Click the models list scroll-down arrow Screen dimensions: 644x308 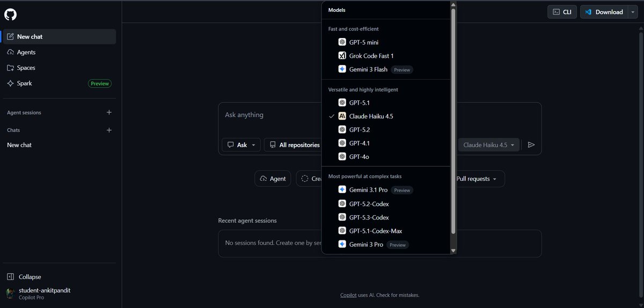click(453, 251)
